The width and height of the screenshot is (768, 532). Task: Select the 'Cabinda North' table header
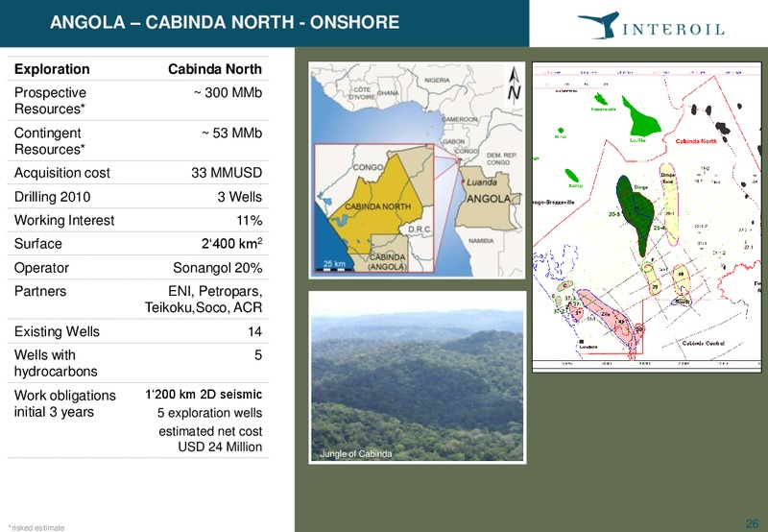(x=215, y=69)
